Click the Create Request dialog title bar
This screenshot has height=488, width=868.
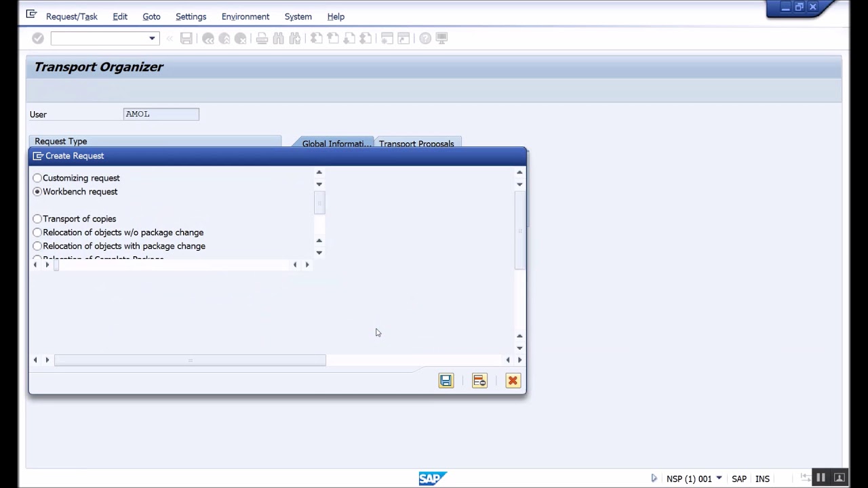[x=277, y=156]
